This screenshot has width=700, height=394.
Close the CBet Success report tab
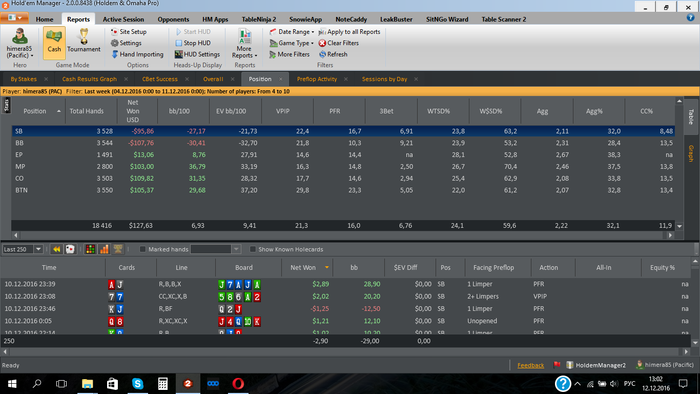pos(187,79)
